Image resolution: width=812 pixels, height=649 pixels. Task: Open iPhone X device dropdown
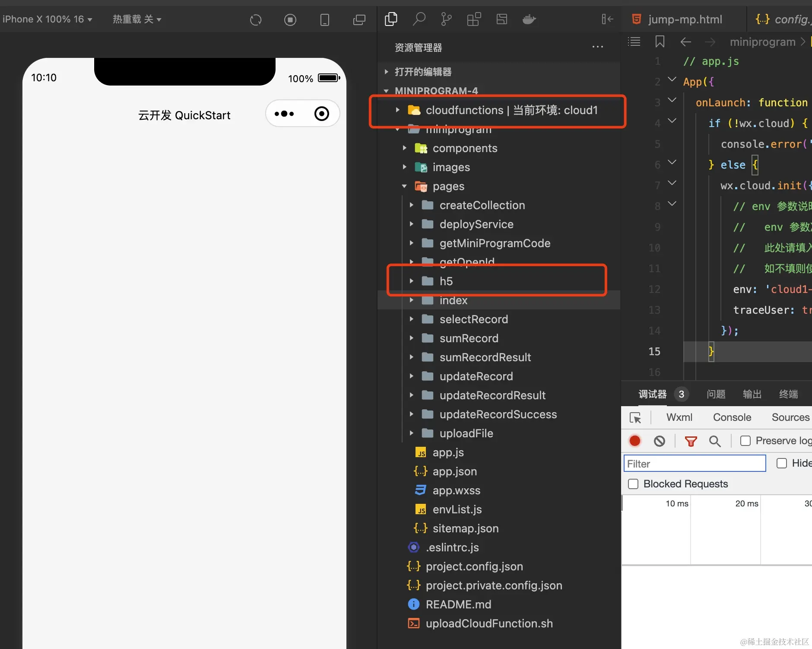[x=48, y=19]
